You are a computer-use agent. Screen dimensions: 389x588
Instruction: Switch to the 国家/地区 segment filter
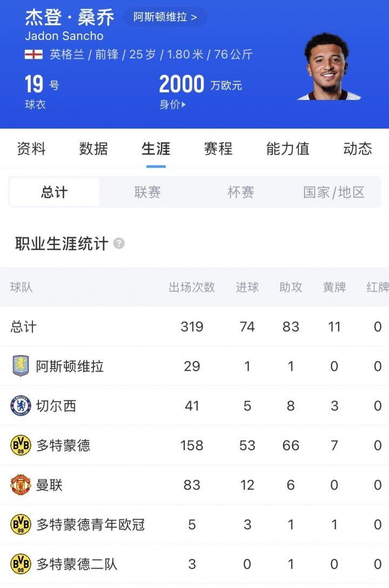pos(334,192)
